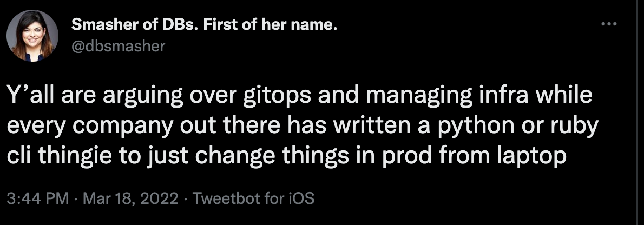Click the profile avatar photo
Image resolution: width=644 pixels, height=225 pixels.
32,36
